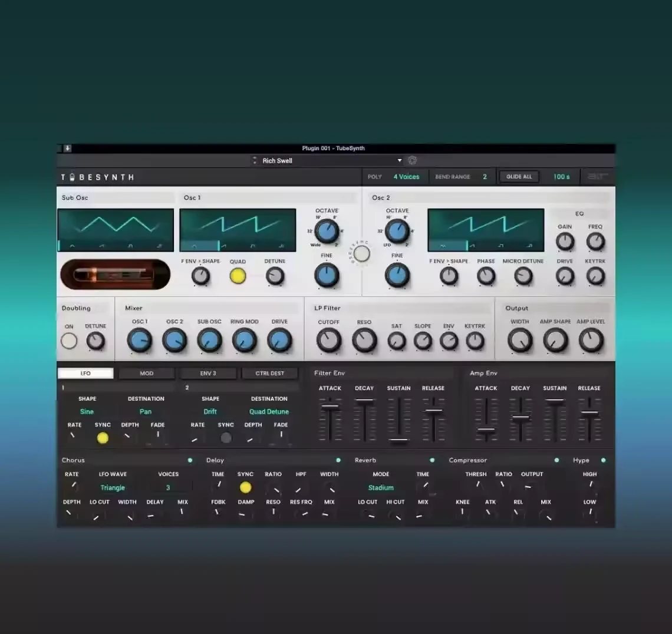The image size is (672, 634).
Task: Toggle the Osc Sync button between oscillators
Action: click(x=362, y=253)
